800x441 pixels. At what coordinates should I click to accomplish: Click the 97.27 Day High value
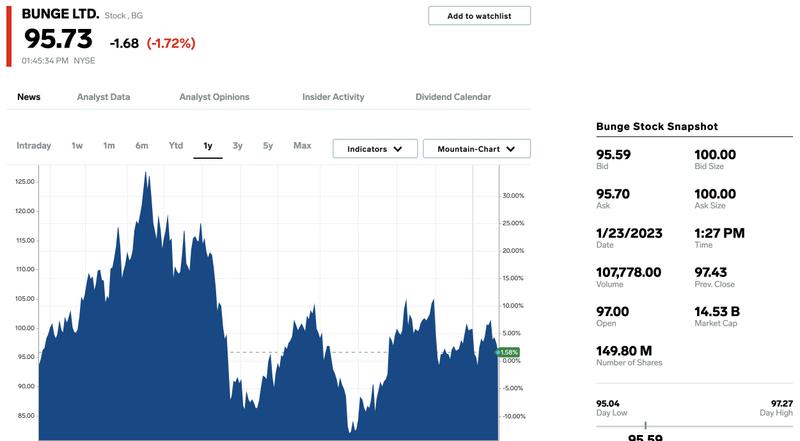[x=782, y=404]
